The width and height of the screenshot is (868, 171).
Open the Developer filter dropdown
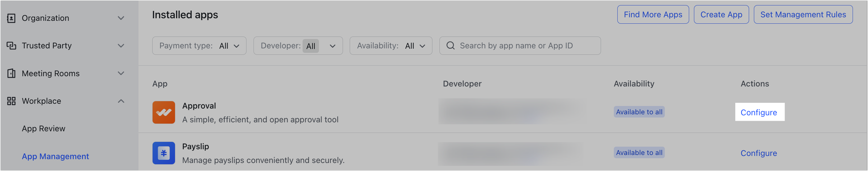(x=298, y=46)
